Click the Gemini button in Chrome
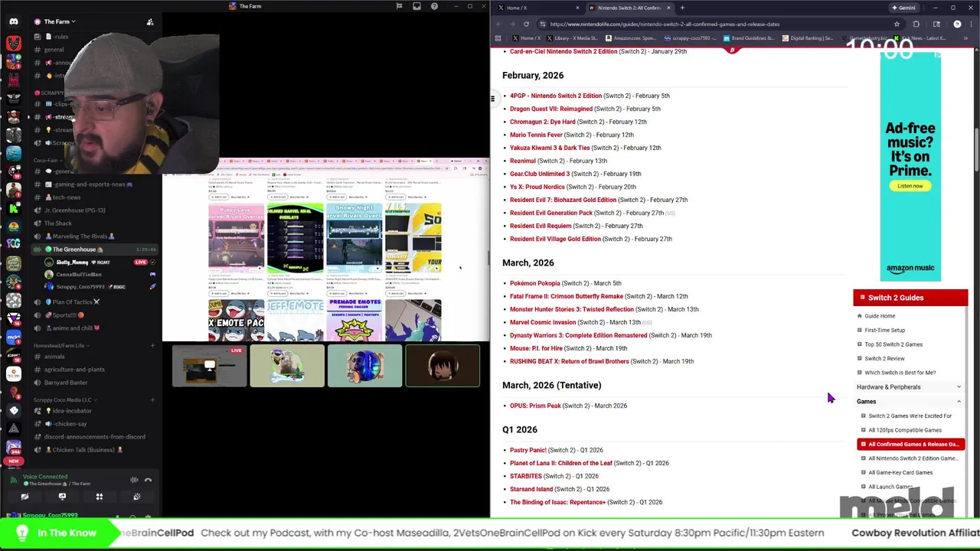This screenshot has height=551, width=980. click(903, 8)
